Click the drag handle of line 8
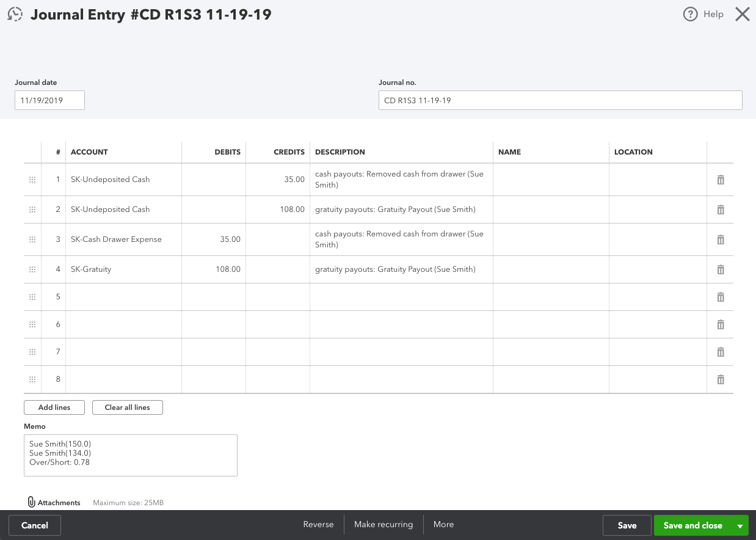Image resolution: width=756 pixels, height=540 pixels. (32, 379)
